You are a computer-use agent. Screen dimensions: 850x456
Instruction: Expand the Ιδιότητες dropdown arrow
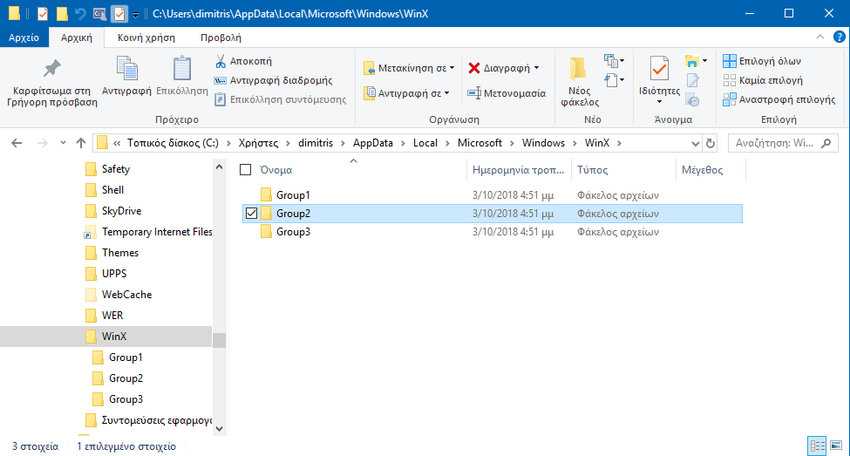659,102
